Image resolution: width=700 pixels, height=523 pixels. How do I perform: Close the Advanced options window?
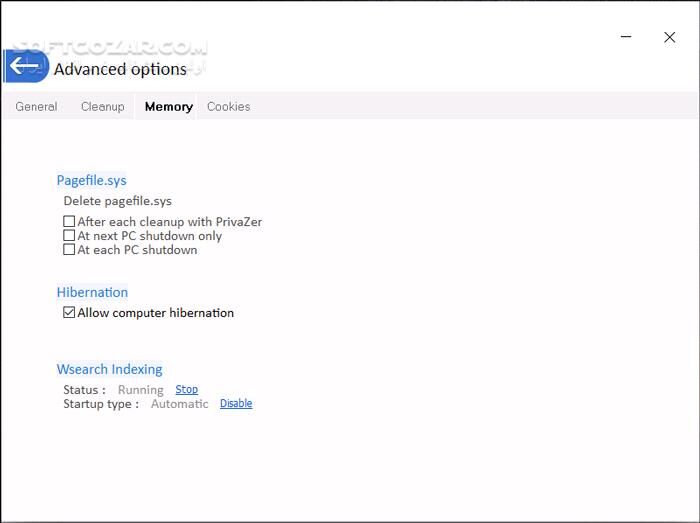(x=670, y=37)
